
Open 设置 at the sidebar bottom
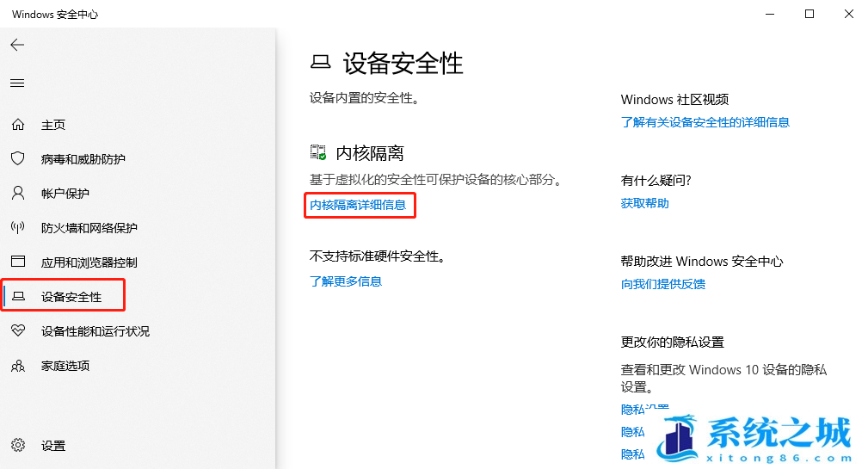tap(53, 446)
